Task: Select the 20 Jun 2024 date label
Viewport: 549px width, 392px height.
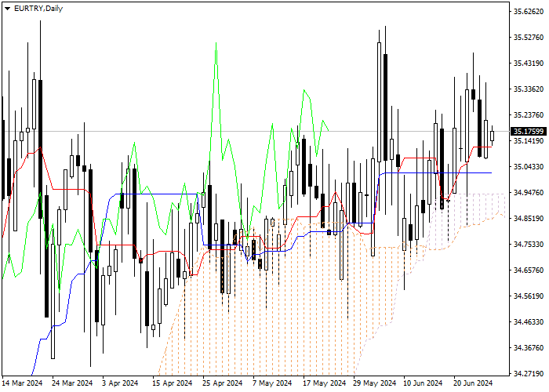Action: pos(474,383)
